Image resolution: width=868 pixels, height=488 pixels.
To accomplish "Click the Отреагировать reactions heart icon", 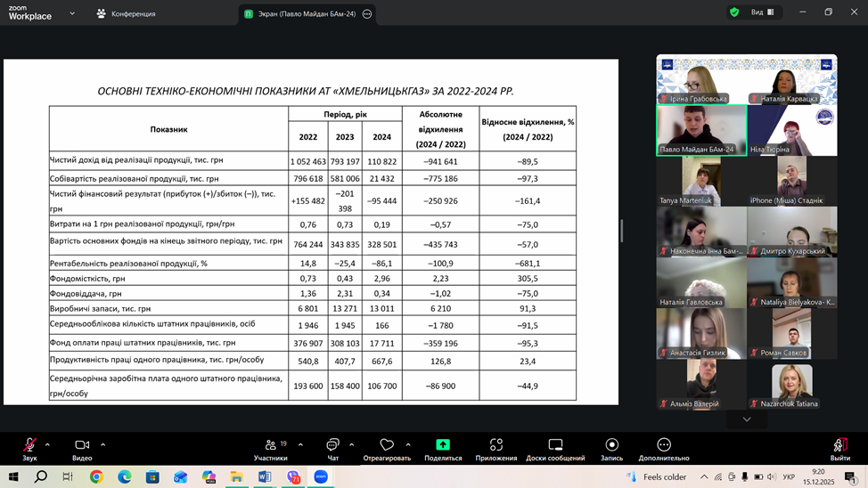I will pos(386,445).
